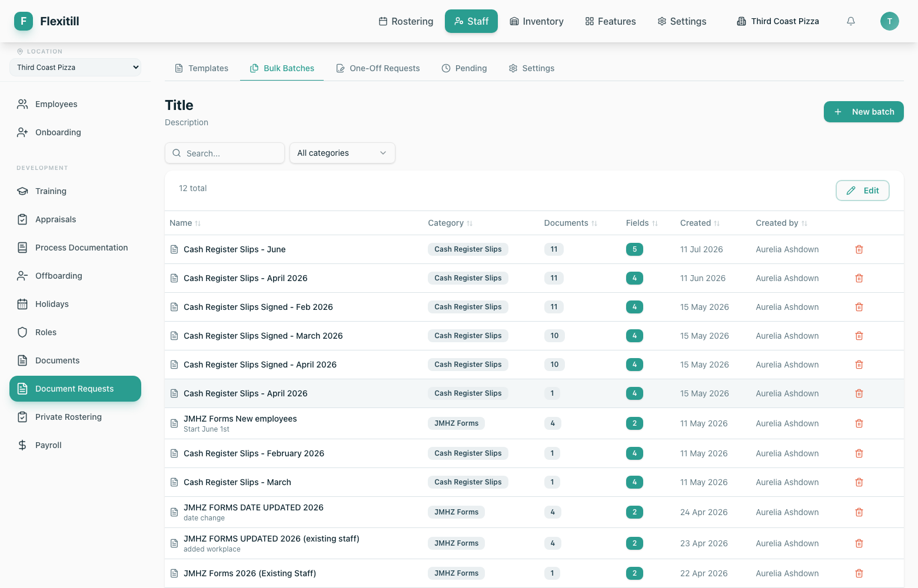The width and height of the screenshot is (918, 588).
Task: Open the Third Coast Pizza organisation switcher
Action: pyautogui.click(x=778, y=21)
